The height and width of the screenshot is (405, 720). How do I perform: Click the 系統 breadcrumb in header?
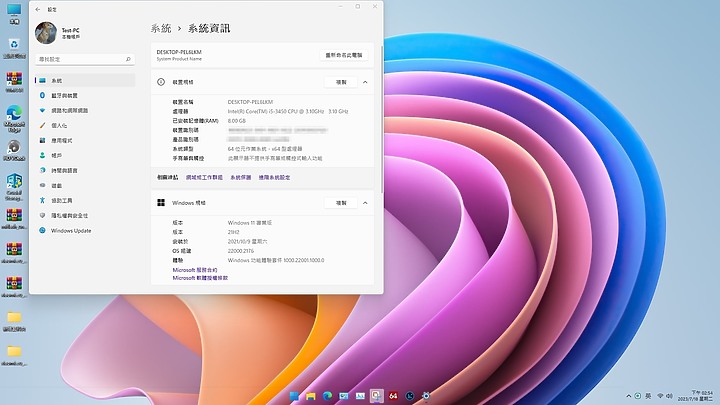point(161,28)
